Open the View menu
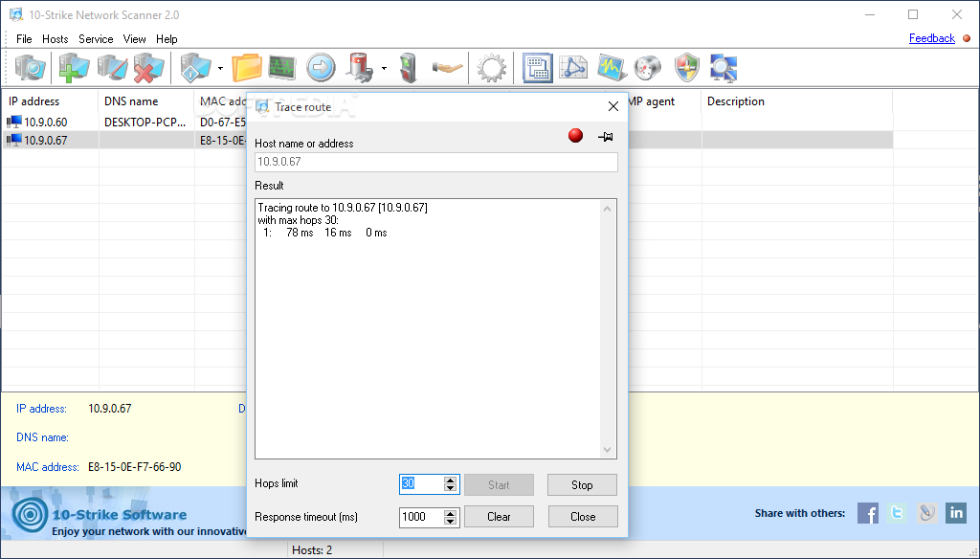This screenshot has width=980, height=559. [x=134, y=39]
